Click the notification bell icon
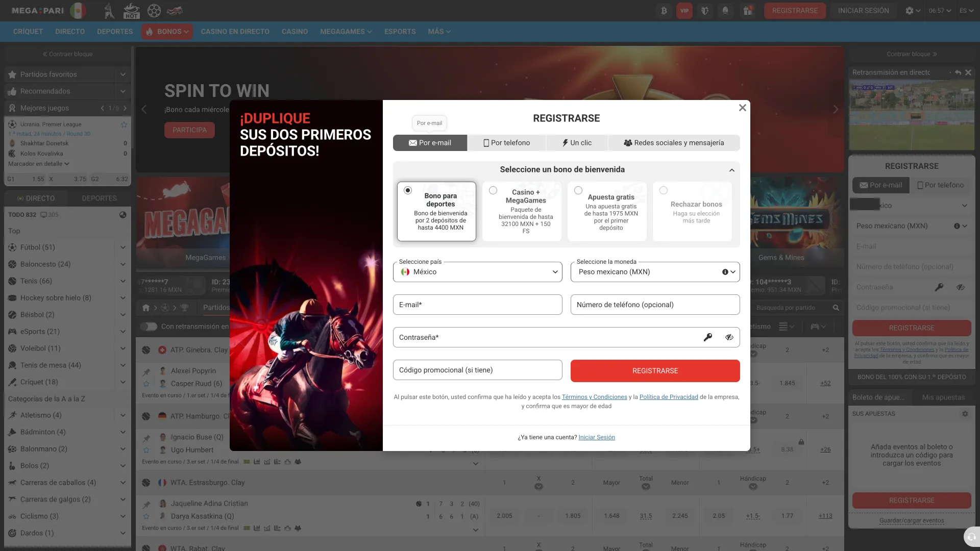The height and width of the screenshot is (551, 980). [x=725, y=11]
